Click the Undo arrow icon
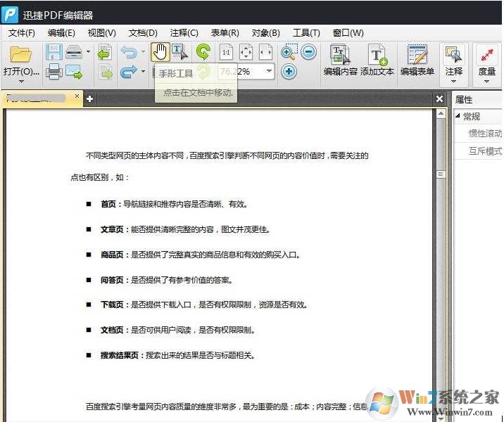The image size is (504, 422). pyautogui.click(x=129, y=51)
